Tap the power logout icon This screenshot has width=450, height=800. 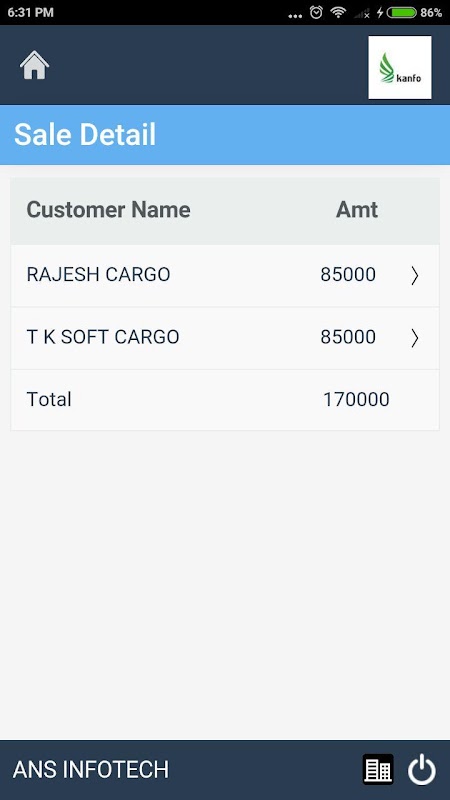[x=422, y=769]
